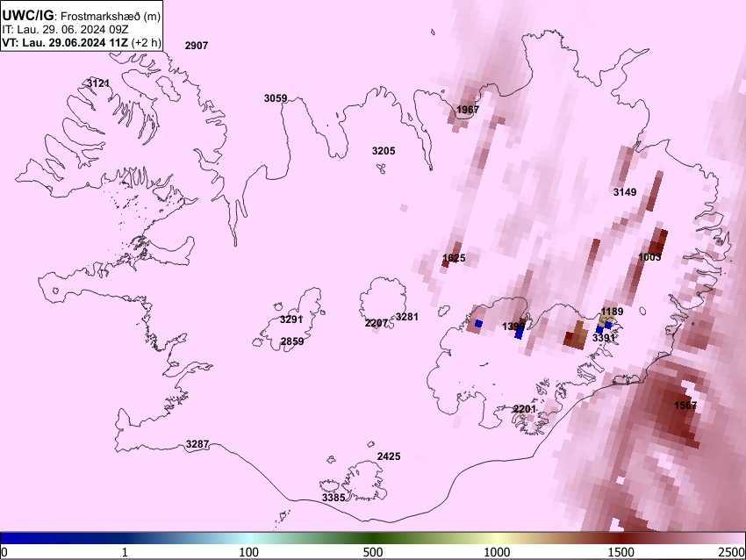The image size is (746, 560).
Task: Click the 2207 value label
Action: (x=377, y=323)
